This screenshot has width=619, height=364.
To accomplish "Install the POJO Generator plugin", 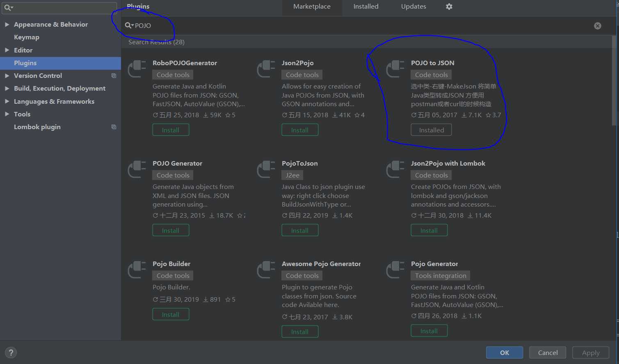I will coord(171,230).
